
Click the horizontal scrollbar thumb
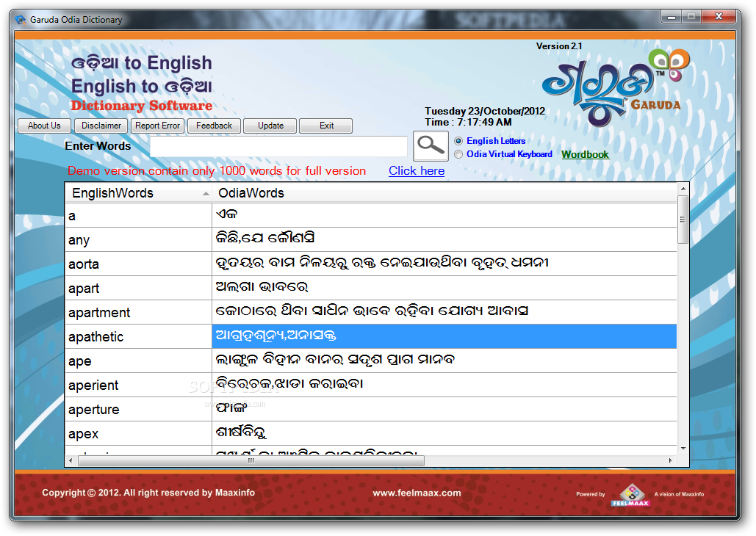click(251, 461)
